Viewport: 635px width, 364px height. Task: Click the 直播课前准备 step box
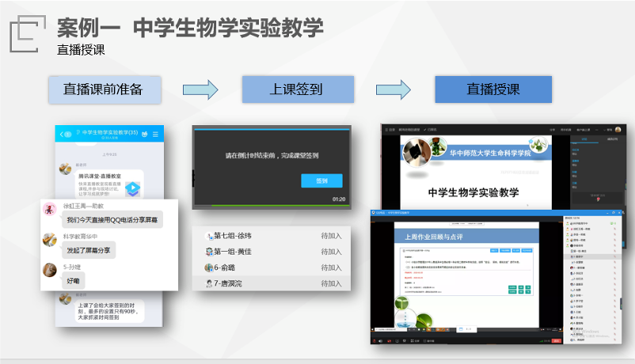point(105,89)
